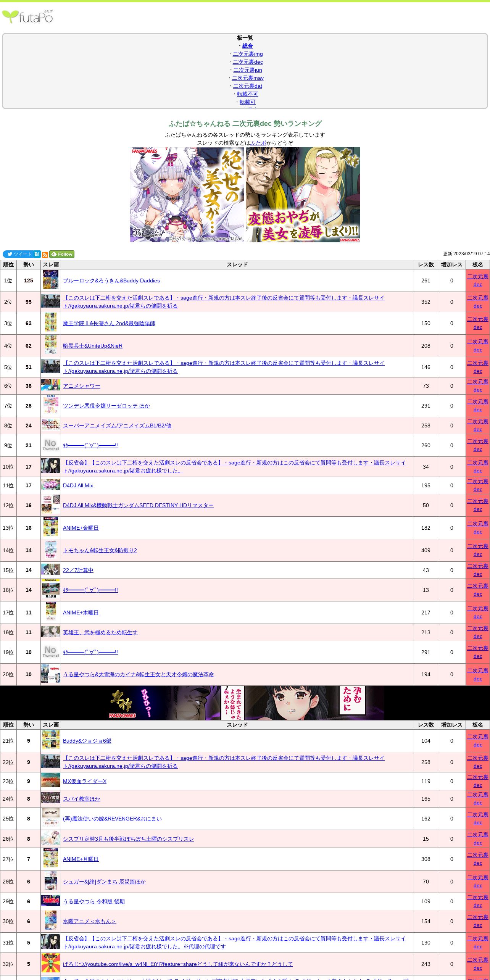Click the 勢い value 125 in the 1位 row

[29, 280]
